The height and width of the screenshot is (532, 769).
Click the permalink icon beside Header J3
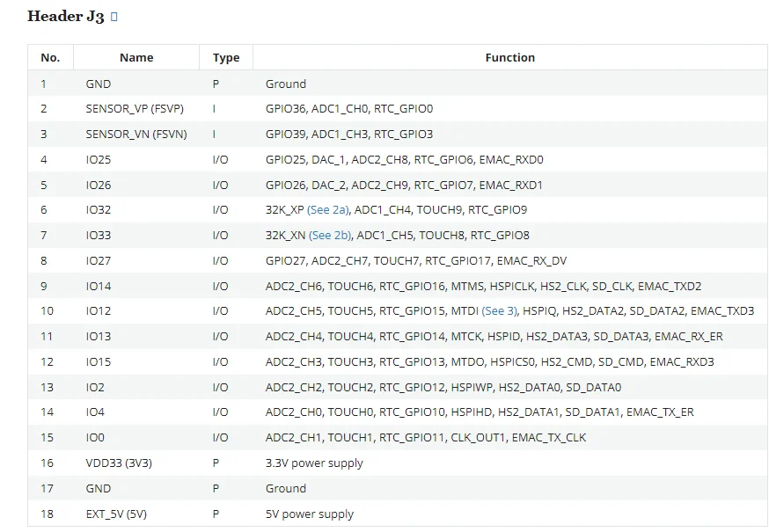click(x=114, y=17)
